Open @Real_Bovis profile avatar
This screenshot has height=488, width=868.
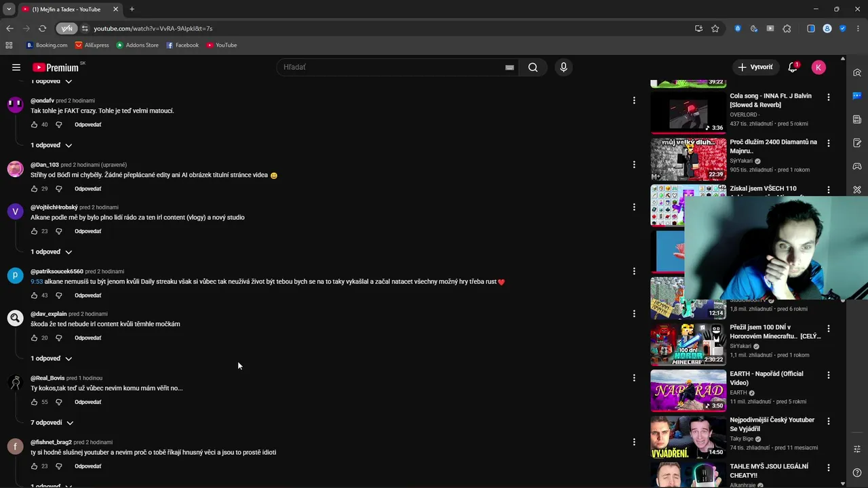click(15, 383)
